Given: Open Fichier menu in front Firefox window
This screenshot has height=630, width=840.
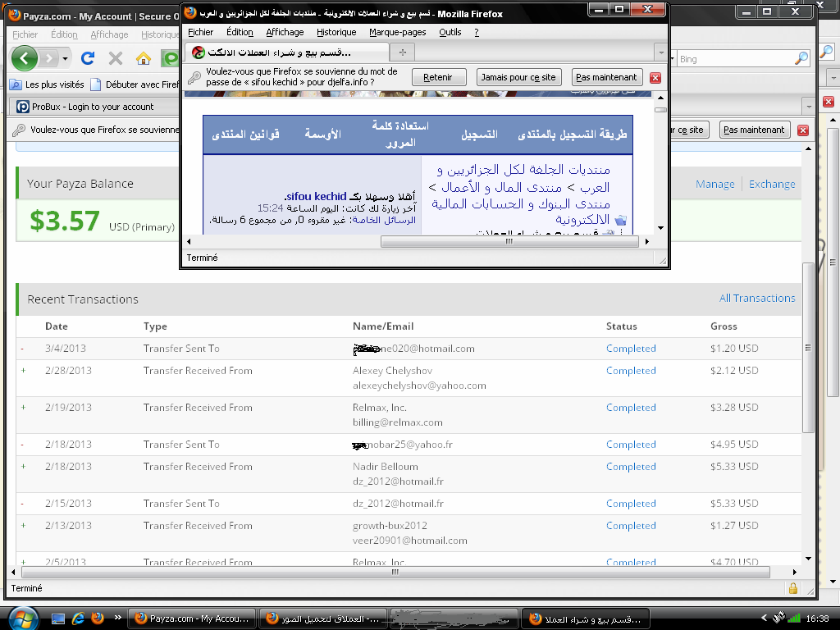Looking at the screenshot, I should [200, 32].
